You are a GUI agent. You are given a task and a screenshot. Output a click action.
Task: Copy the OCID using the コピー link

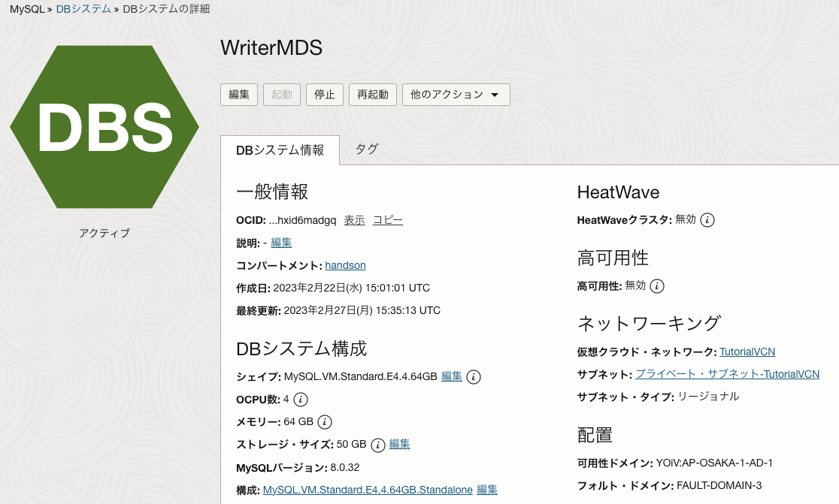click(388, 220)
